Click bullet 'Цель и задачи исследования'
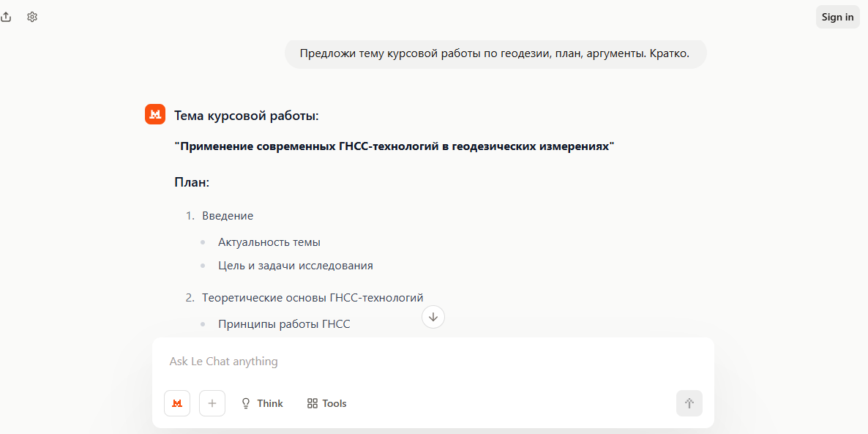Viewport: 868px width, 434px height. pyautogui.click(x=296, y=266)
